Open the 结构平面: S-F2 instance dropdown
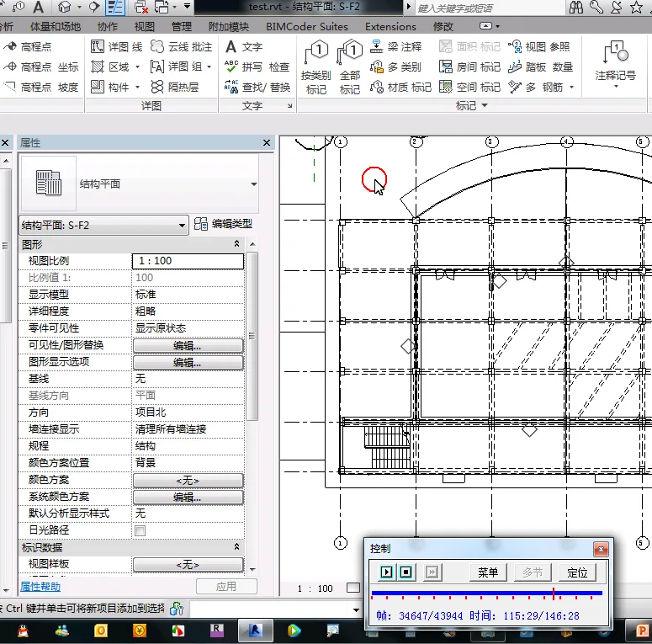652x644 pixels. tap(182, 226)
